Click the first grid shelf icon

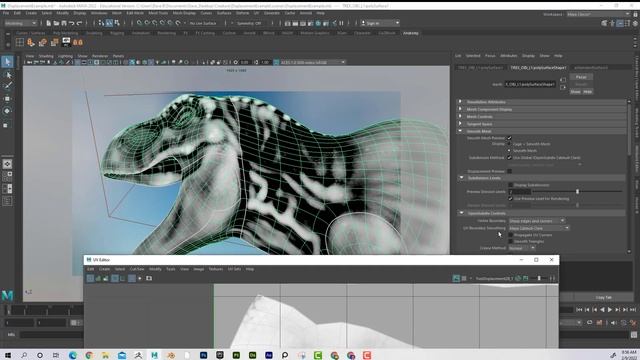[20, 42]
